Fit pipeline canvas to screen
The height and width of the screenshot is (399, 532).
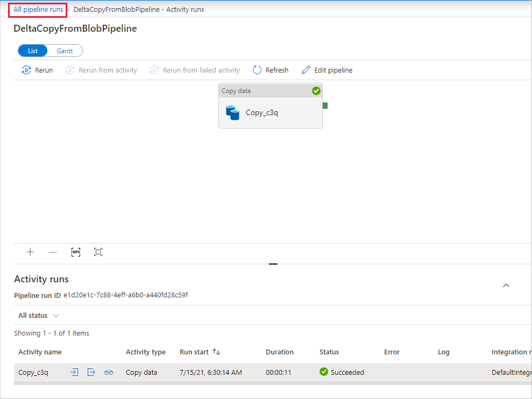98,252
